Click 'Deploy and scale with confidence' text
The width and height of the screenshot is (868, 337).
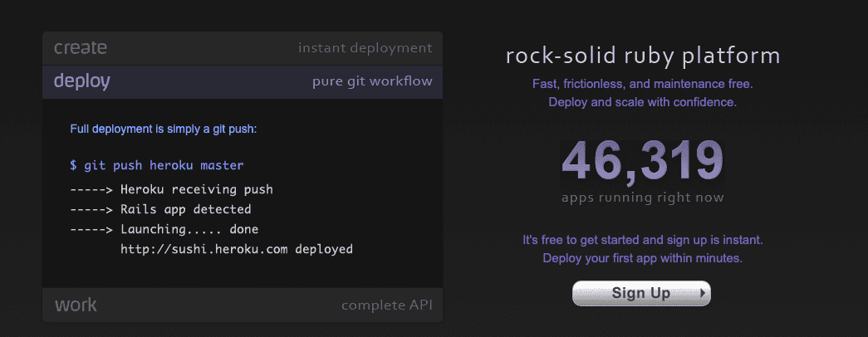pos(642,103)
